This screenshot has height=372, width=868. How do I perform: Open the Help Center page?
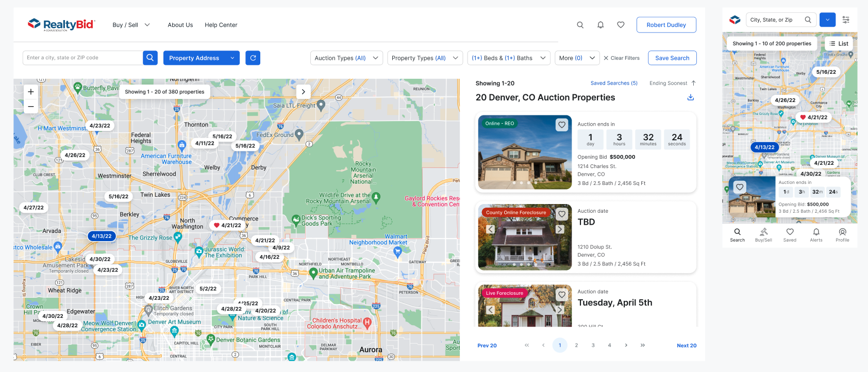point(221,25)
